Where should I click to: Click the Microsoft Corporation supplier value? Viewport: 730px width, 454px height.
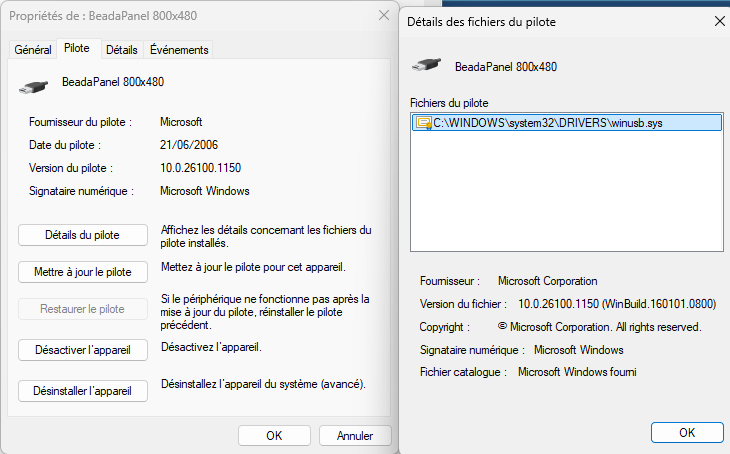(x=548, y=281)
